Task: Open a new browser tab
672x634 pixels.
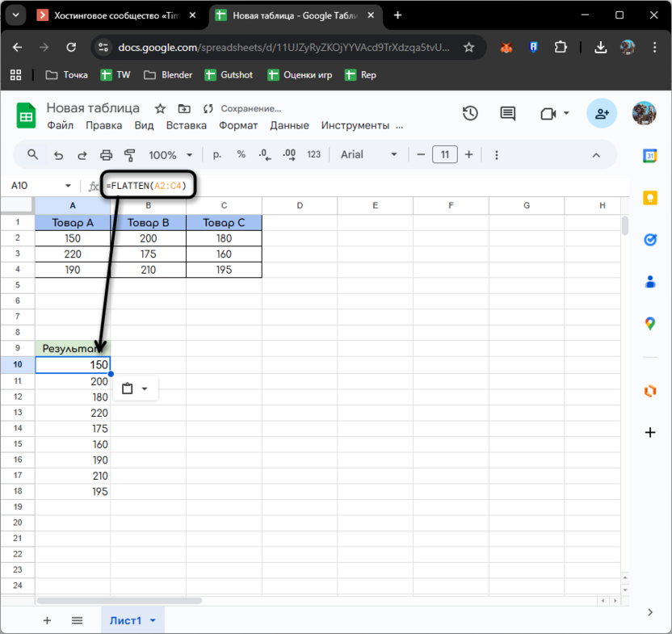Action: click(397, 15)
